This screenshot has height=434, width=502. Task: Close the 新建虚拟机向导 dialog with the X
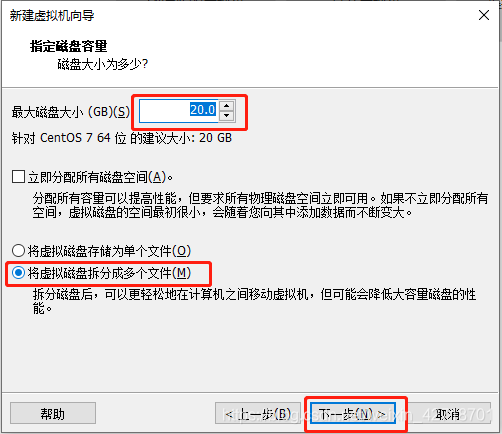484,15
